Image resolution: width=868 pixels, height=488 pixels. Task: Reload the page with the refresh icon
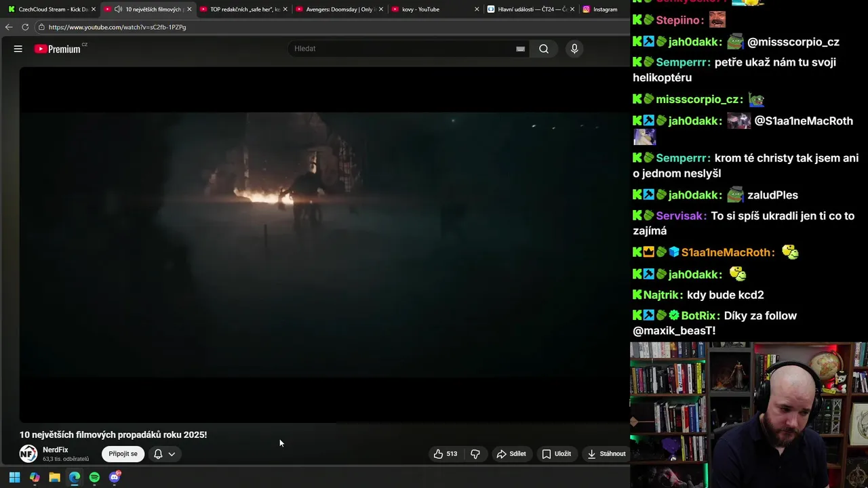click(25, 27)
